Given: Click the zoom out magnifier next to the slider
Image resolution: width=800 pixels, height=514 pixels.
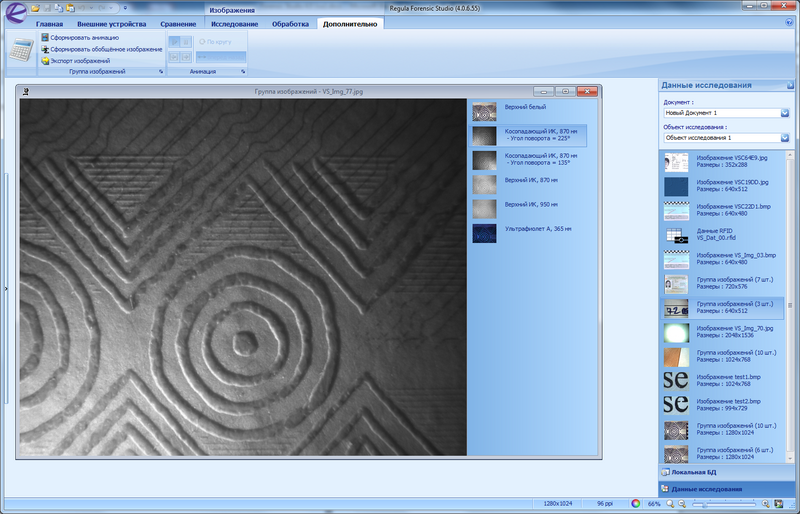Looking at the screenshot, I should [683, 503].
